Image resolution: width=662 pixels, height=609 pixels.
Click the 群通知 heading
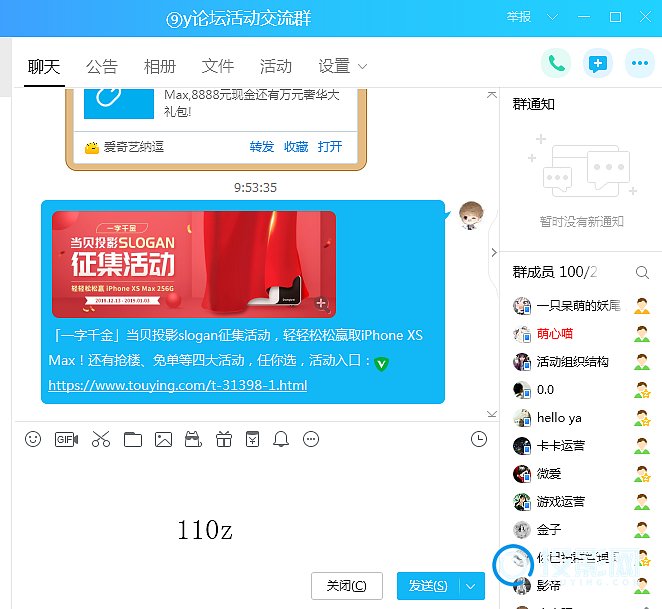pyautogui.click(x=533, y=104)
